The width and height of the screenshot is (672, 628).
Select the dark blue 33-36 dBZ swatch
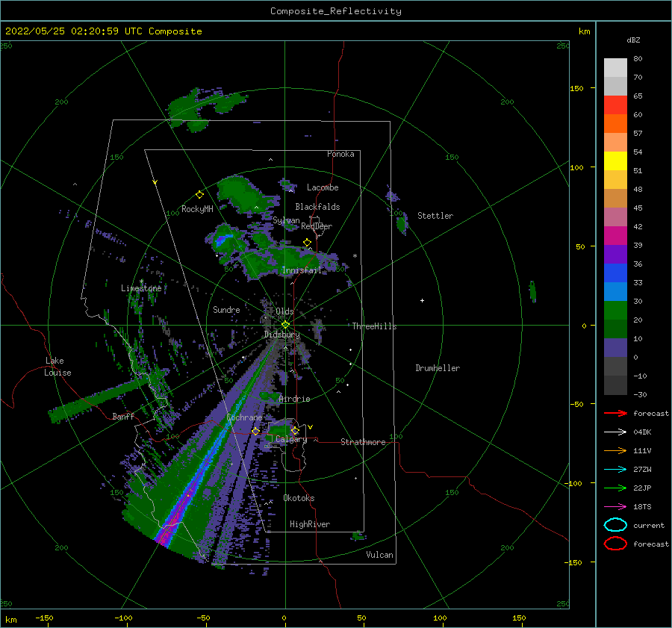[x=615, y=273]
